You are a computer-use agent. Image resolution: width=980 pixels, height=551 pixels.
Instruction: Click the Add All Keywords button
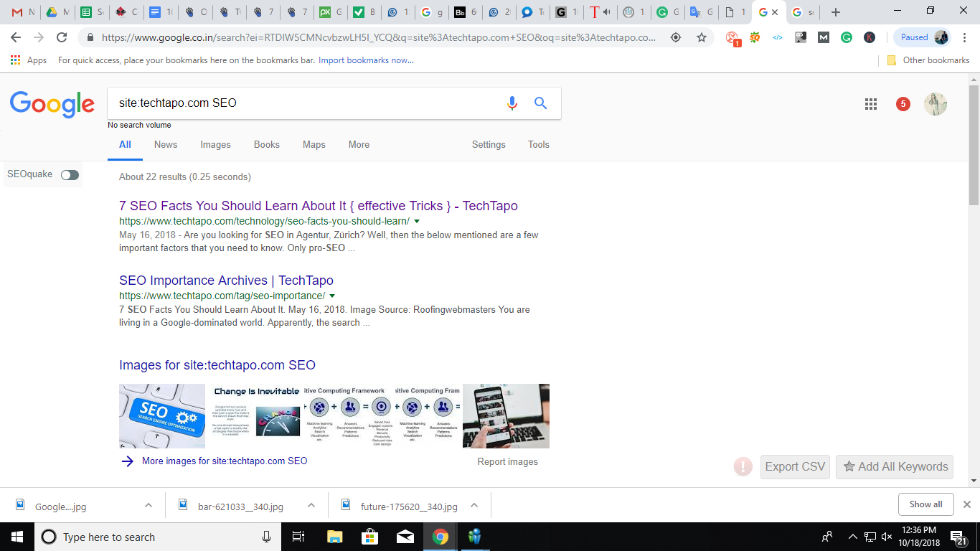(895, 466)
